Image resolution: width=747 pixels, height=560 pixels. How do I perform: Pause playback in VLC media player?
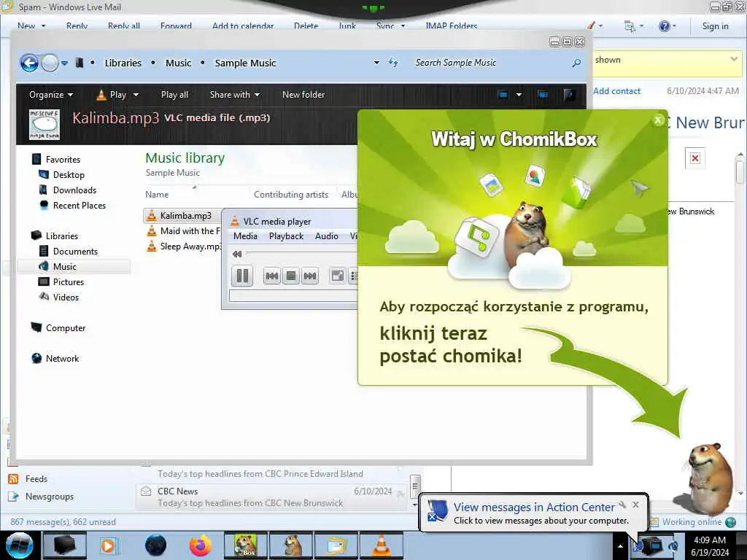242,276
